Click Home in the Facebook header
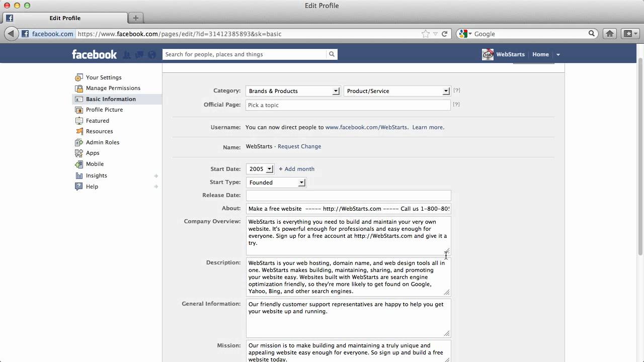 (540, 54)
